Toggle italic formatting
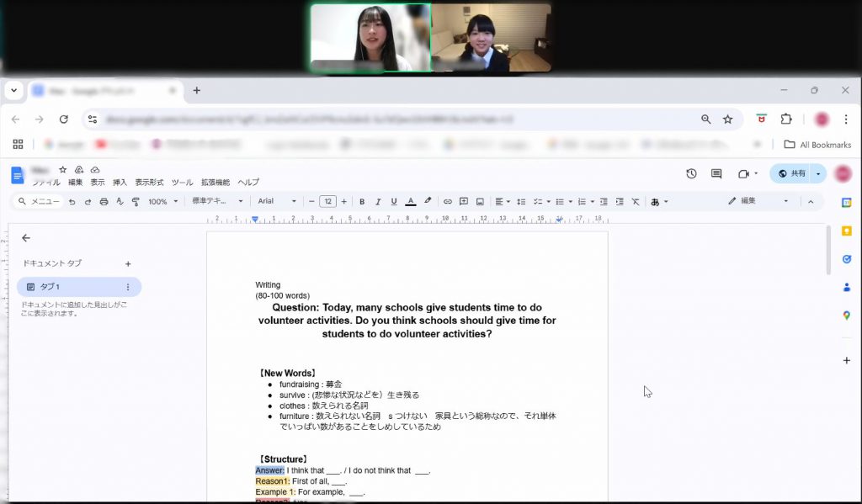This screenshot has width=862, height=504. click(378, 202)
